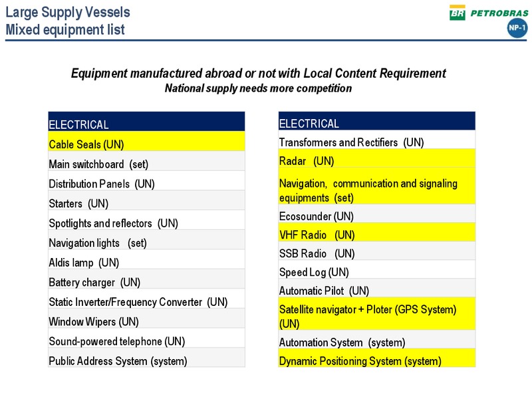Select the 'SSB Radio (UN)' row

(x=377, y=251)
